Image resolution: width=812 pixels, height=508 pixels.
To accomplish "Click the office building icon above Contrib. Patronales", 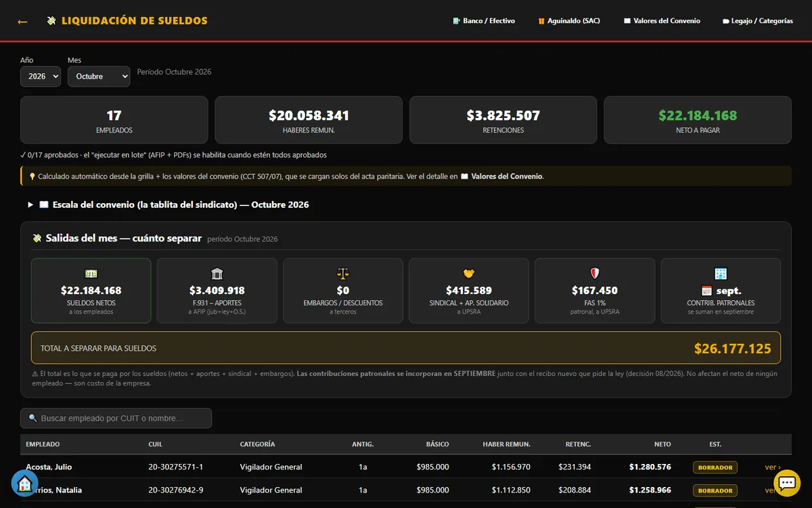I will click(x=721, y=274).
